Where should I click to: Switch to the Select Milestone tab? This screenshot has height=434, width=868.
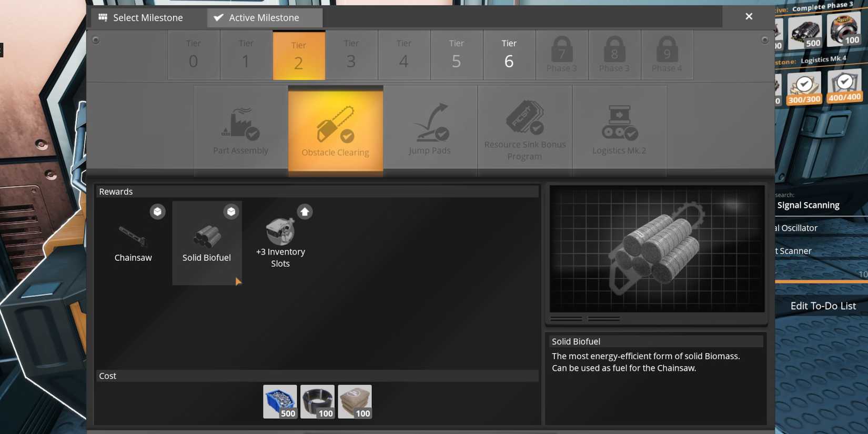(x=141, y=18)
